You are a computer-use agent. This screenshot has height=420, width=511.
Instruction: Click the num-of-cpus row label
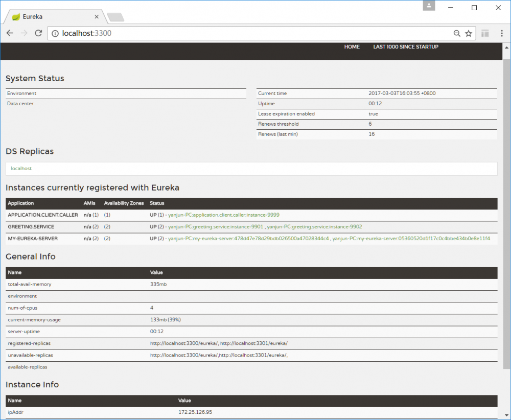22,308
